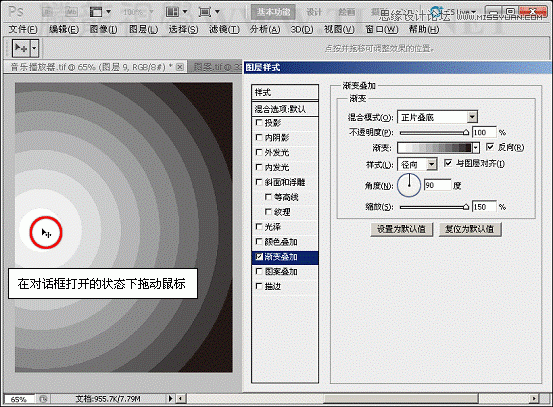Image resolution: width=553 pixels, height=407 pixels.
Task: Click the 不透明度 opacity slider handle
Action: point(466,133)
